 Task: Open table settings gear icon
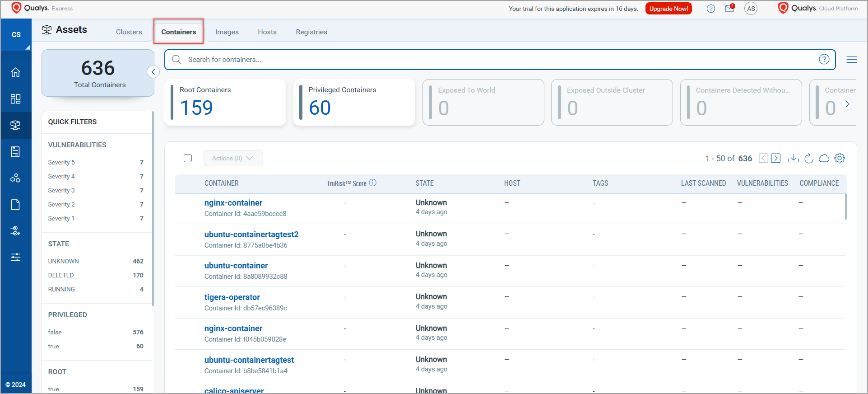(840, 158)
